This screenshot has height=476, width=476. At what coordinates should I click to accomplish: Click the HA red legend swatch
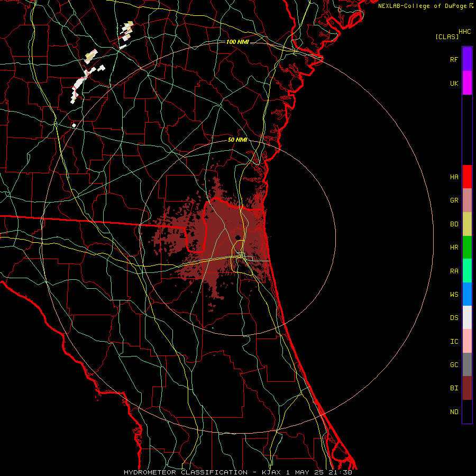click(467, 177)
